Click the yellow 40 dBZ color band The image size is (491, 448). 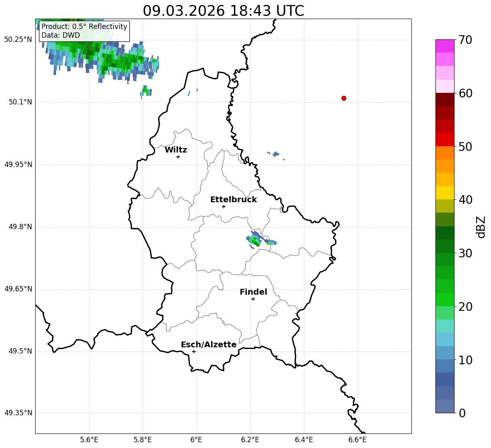coord(445,193)
